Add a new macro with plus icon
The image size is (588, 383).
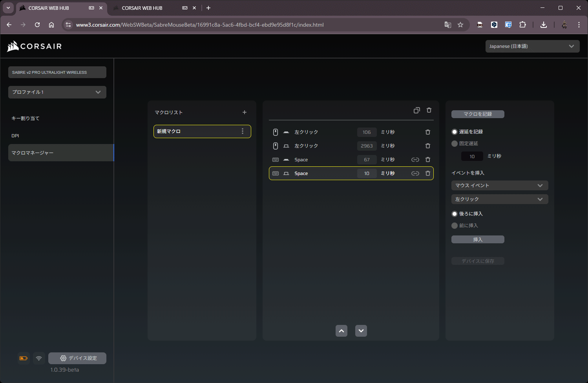[x=245, y=112]
